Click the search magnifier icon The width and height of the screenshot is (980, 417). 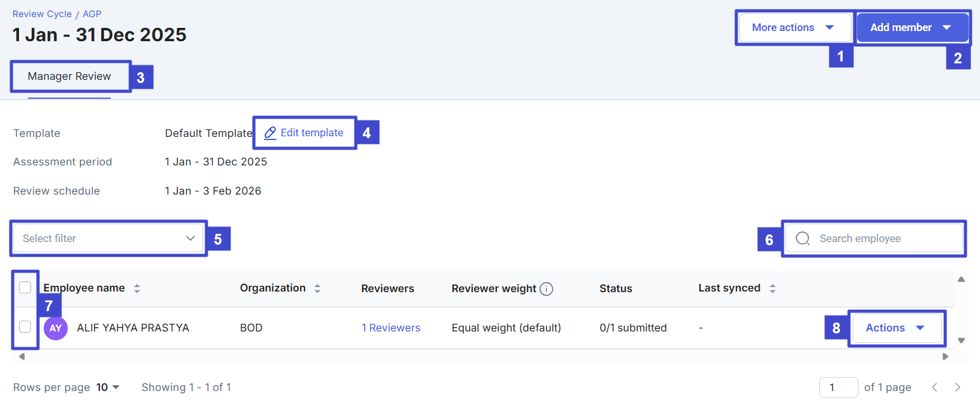pos(803,239)
